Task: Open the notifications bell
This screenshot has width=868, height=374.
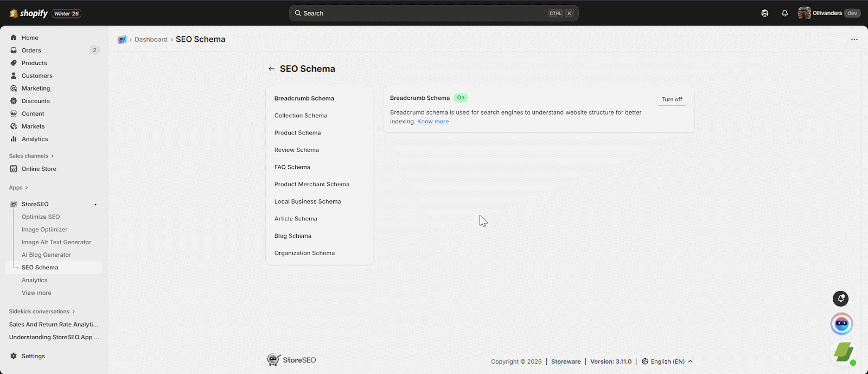Action: (784, 13)
